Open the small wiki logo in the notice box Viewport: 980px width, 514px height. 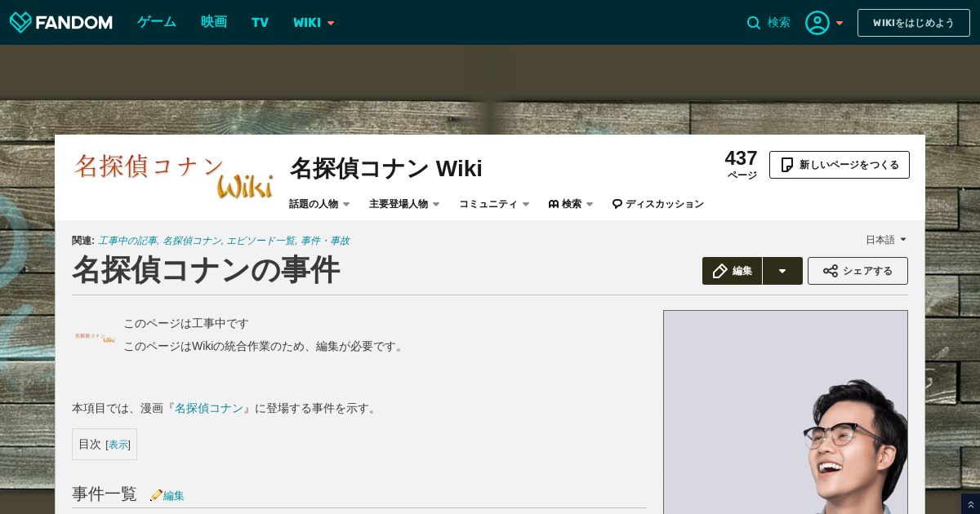tap(95, 336)
